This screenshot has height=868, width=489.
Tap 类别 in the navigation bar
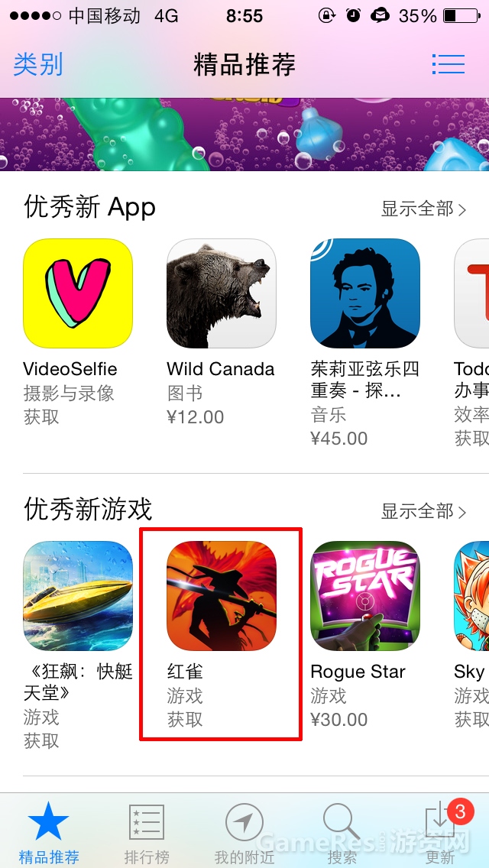(x=38, y=65)
